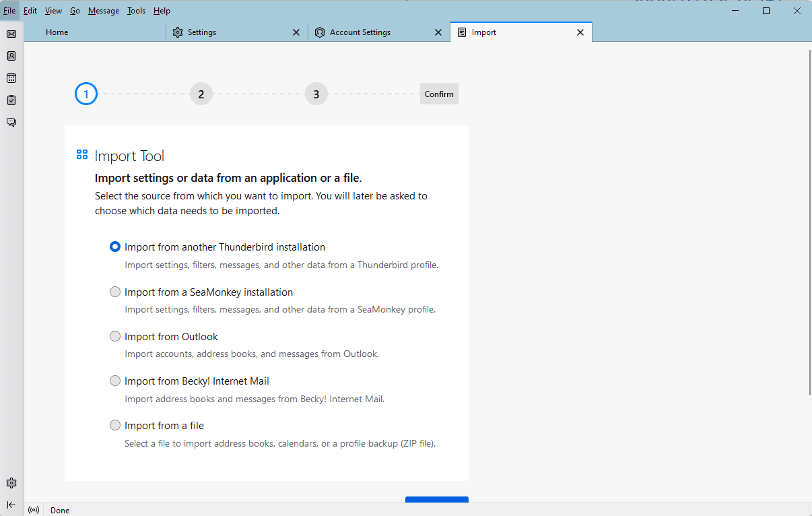The width and height of the screenshot is (812, 516).
Task: Minimize the Thunderbird window
Action: (x=735, y=11)
